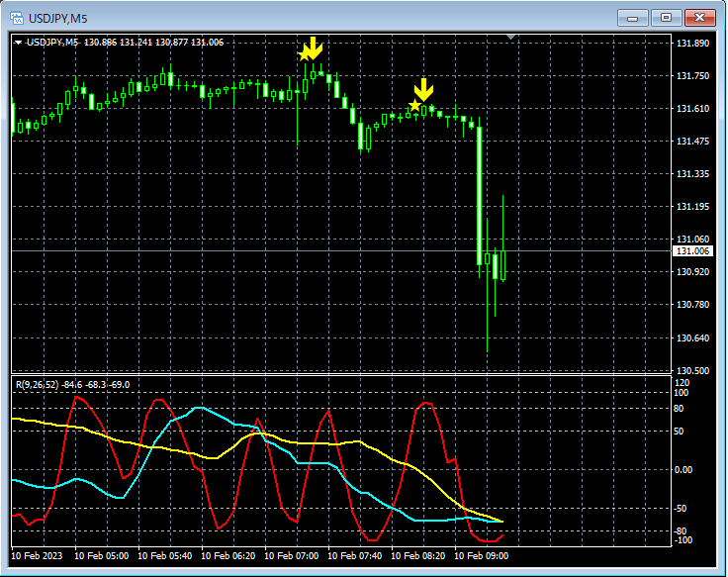Click the R(9,26,52) indicator label

coord(37,384)
